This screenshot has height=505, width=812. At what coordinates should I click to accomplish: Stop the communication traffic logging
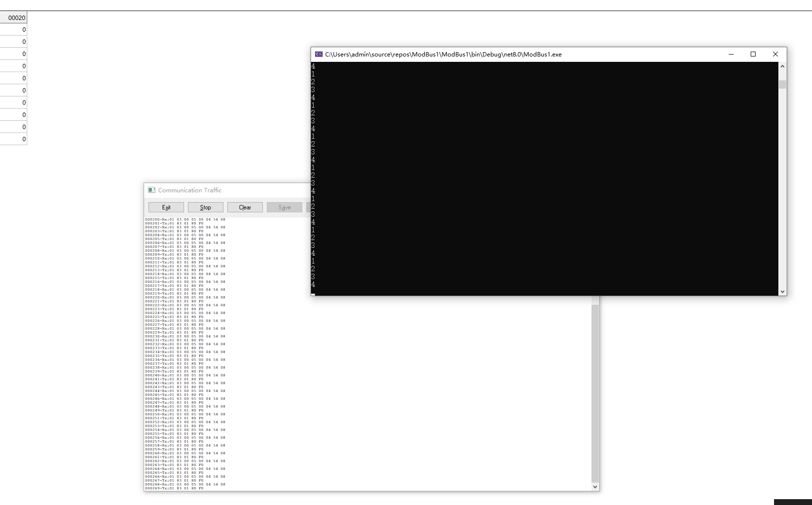click(x=205, y=207)
